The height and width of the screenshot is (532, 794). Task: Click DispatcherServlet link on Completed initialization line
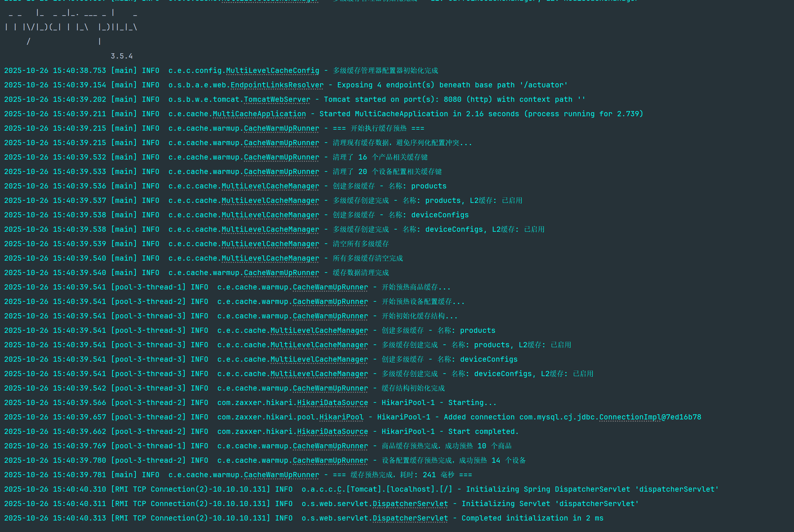coord(410,518)
